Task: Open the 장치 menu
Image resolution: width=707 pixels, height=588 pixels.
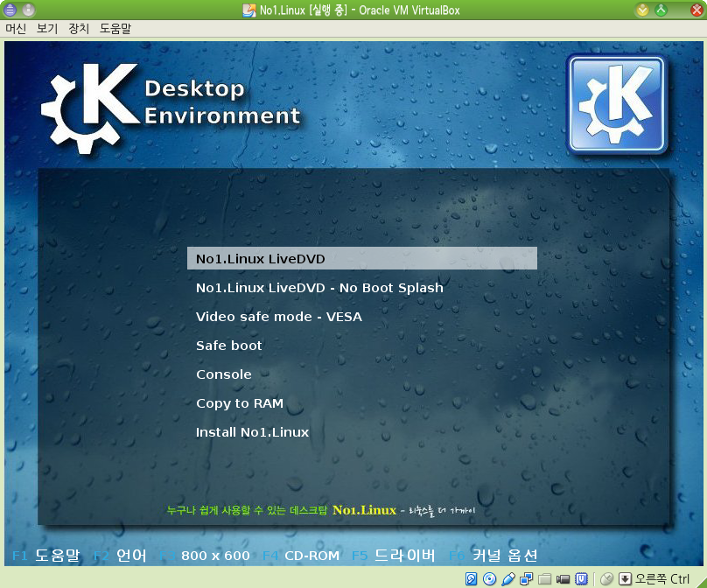Action: (x=79, y=29)
